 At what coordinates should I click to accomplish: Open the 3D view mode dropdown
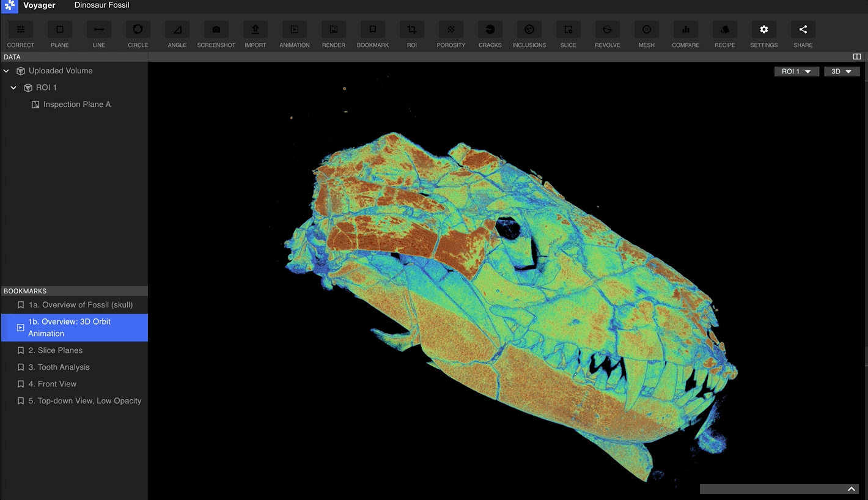pos(842,72)
